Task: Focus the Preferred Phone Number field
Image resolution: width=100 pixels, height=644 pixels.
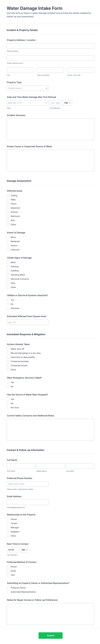Action: (x=28, y=484)
